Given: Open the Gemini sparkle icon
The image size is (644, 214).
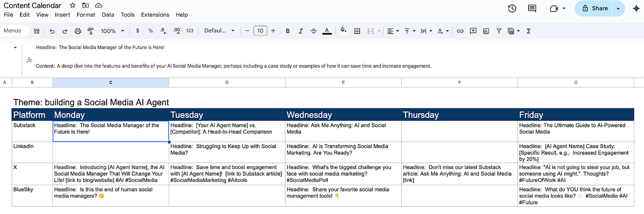Looking at the screenshot, I should point(636,8).
